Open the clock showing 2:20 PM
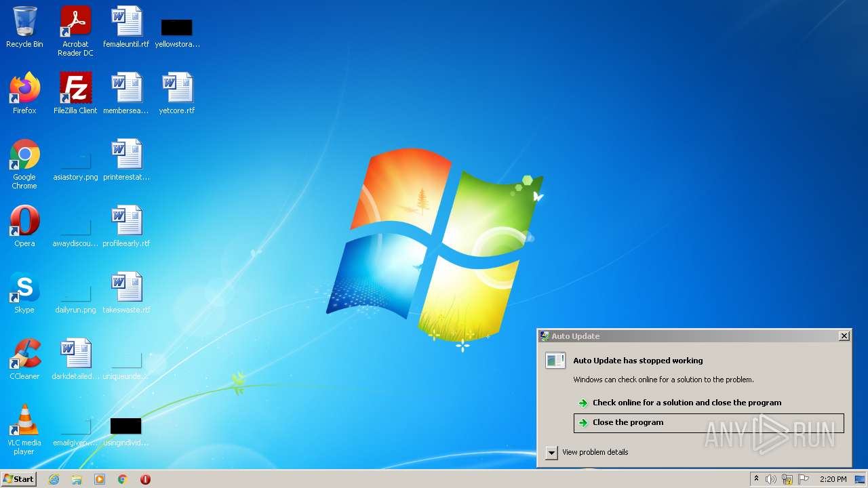The width and height of the screenshot is (868, 488). [833, 479]
